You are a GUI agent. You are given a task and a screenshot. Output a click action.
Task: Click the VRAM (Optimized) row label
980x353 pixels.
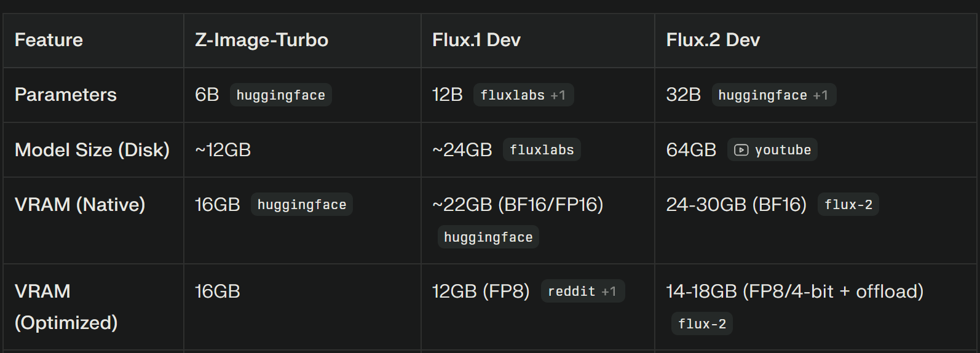(66, 307)
